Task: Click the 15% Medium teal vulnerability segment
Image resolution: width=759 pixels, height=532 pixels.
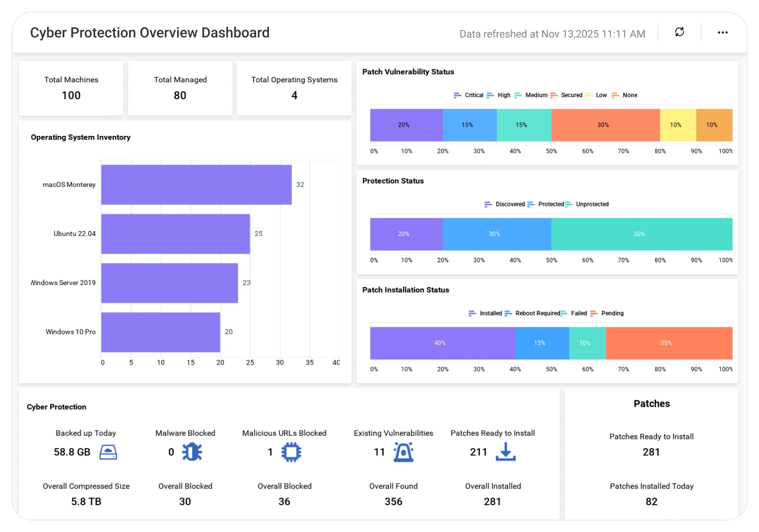Action: [x=524, y=125]
